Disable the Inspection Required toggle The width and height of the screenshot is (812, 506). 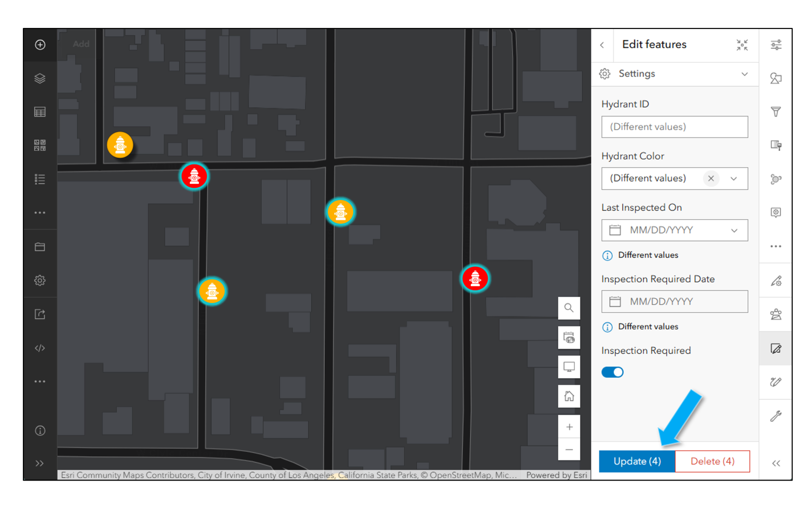(x=613, y=372)
